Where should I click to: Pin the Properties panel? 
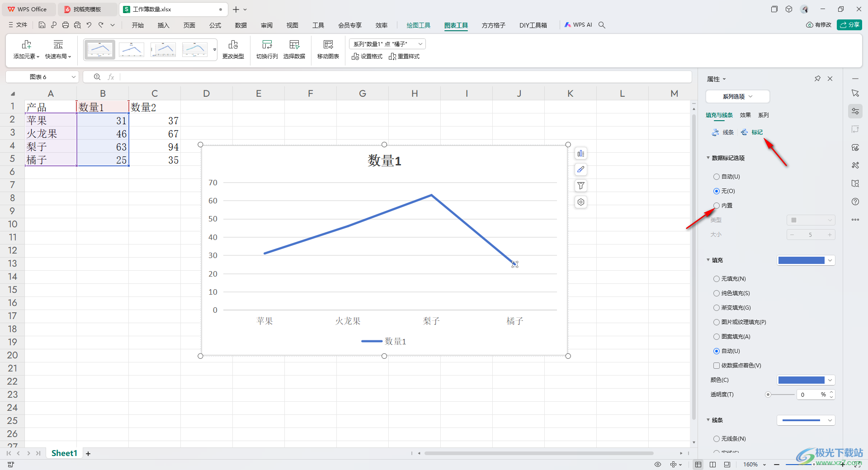(x=817, y=79)
